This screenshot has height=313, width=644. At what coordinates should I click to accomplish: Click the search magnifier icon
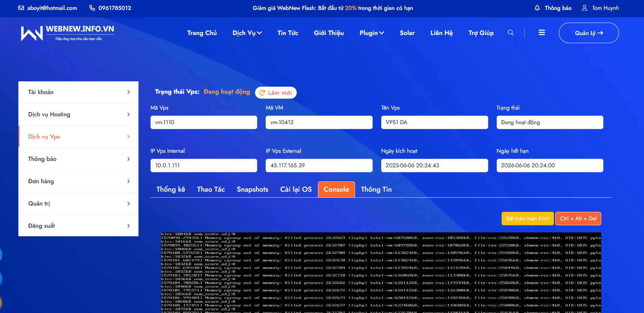[x=510, y=33]
